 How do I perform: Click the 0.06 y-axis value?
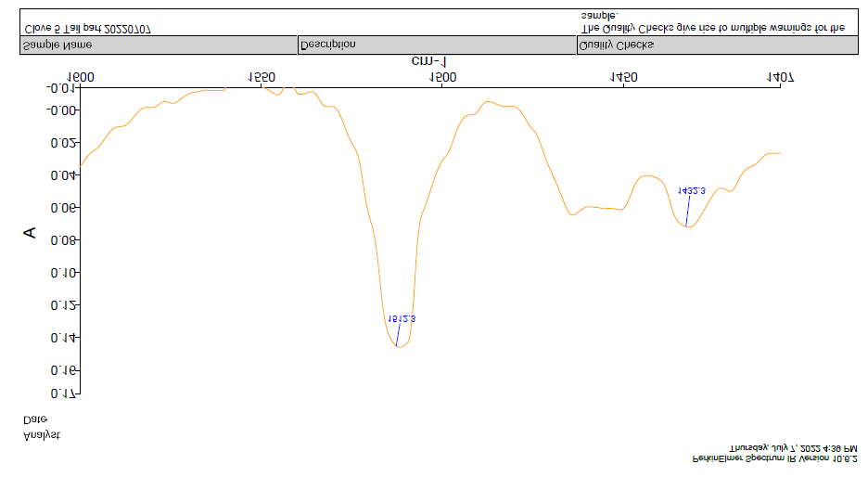pos(62,208)
